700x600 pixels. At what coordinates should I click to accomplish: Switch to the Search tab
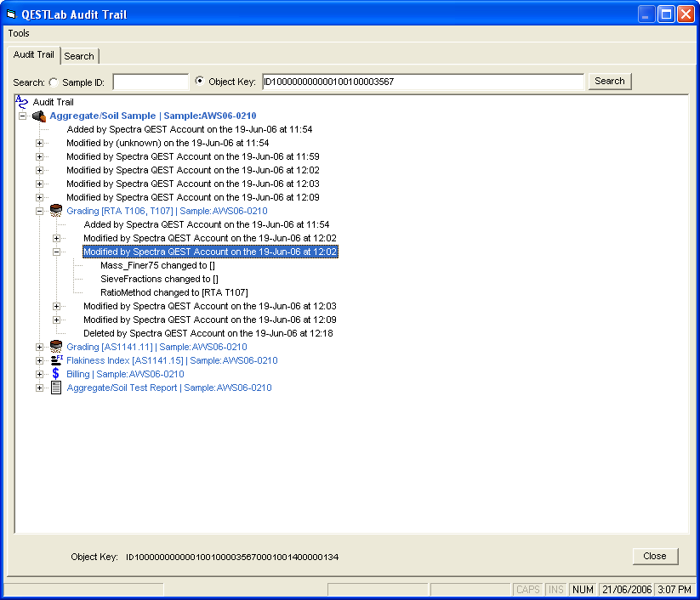79,56
